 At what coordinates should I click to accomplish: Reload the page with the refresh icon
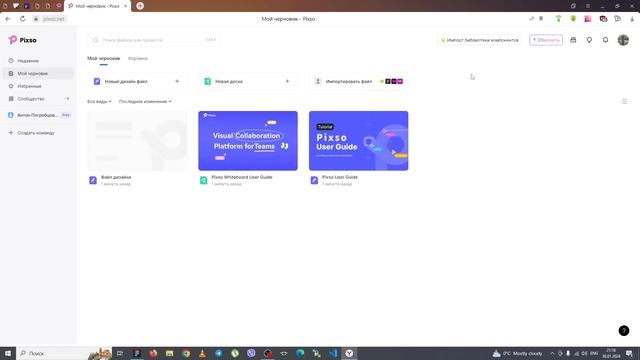click(22, 19)
